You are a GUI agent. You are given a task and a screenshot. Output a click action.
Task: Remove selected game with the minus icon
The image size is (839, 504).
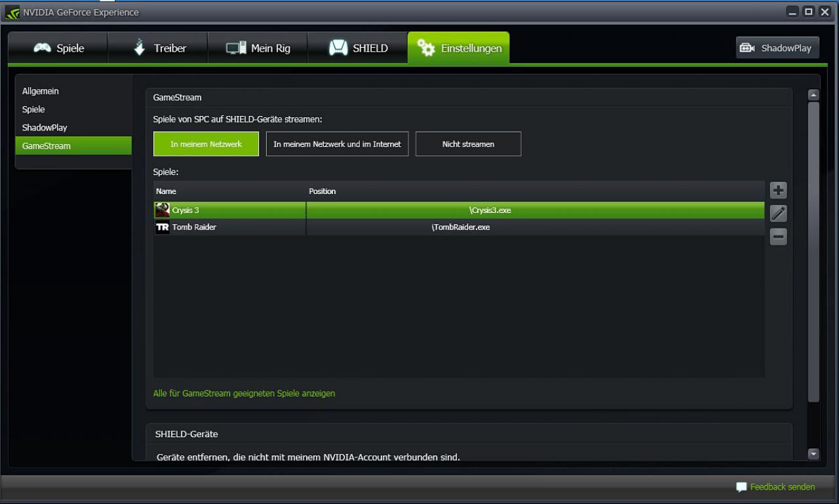point(778,237)
